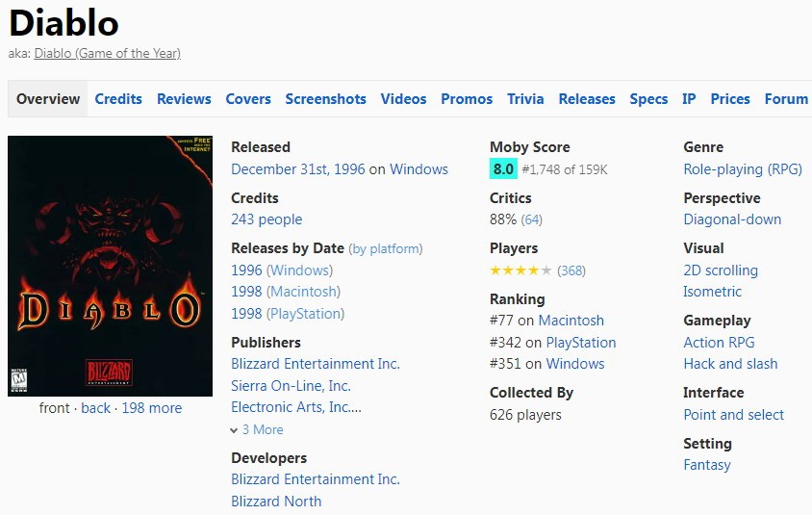Screen dimensions: 812x515
Task: Open developer Blizzard Entertainment Inc.
Action: 316,479
